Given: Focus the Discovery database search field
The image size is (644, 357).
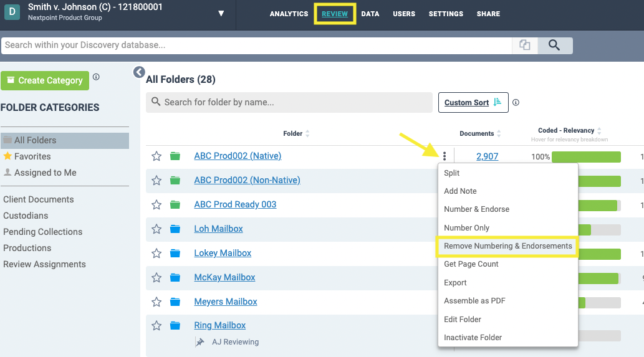Looking at the screenshot, I should (x=256, y=45).
